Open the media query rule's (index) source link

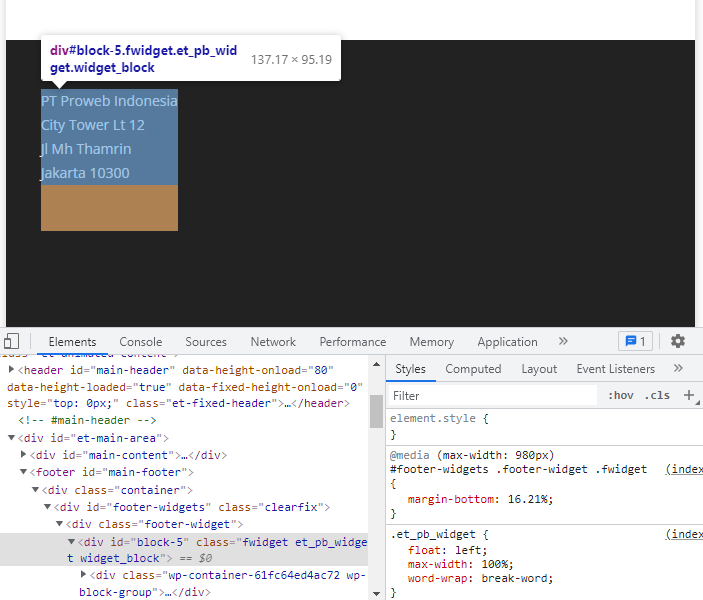(x=684, y=469)
